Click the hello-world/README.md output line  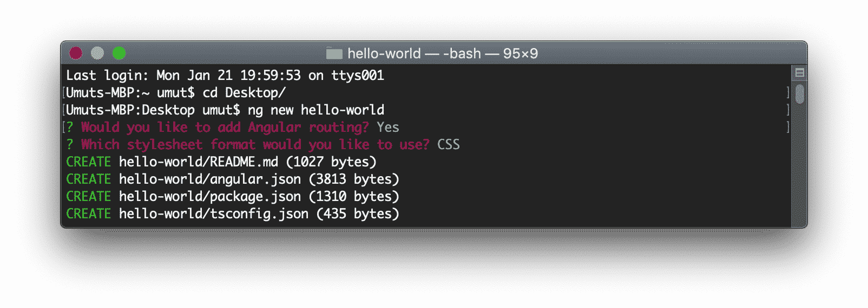(x=221, y=162)
